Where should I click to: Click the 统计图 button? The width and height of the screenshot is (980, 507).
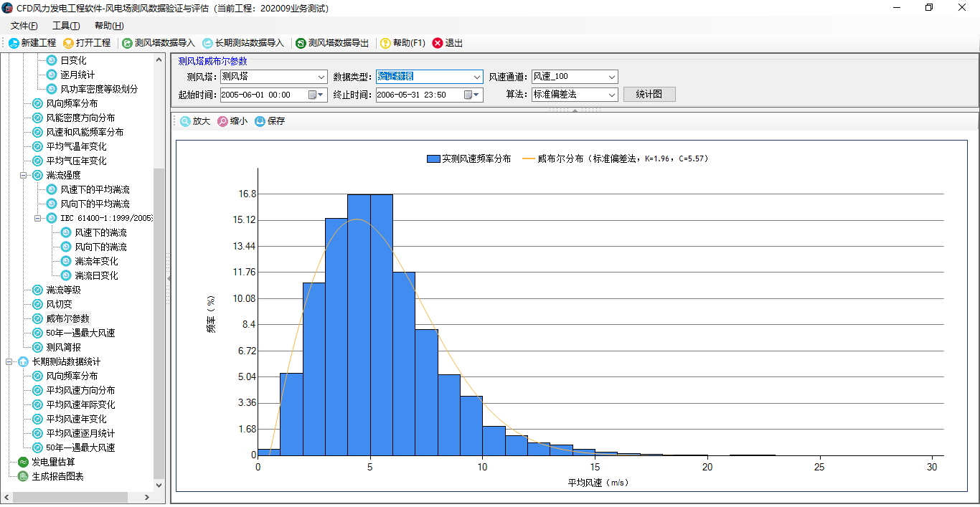coord(649,94)
